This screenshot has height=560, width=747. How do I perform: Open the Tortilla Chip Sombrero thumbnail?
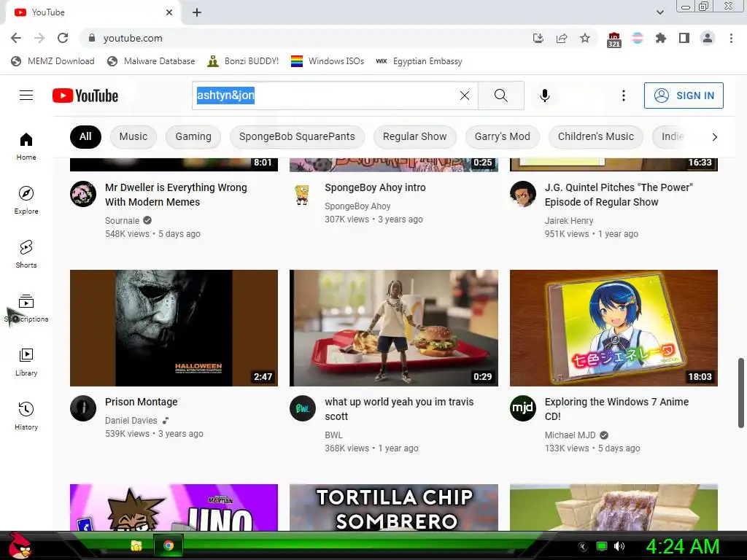[x=394, y=507]
